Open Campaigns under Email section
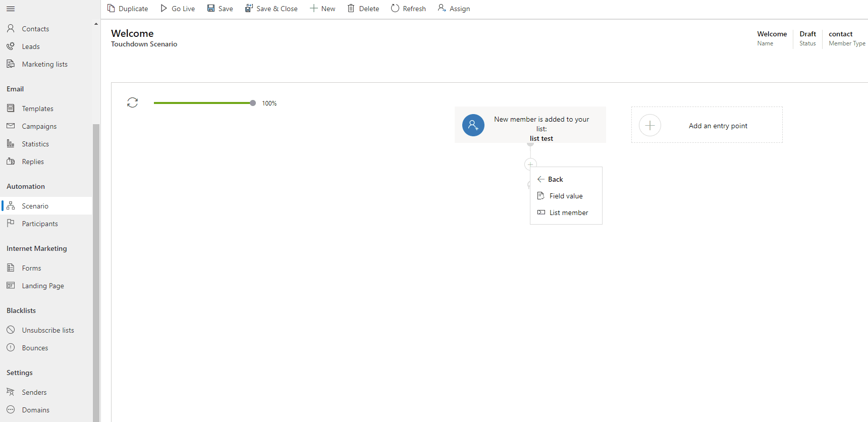 click(x=39, y=126)
